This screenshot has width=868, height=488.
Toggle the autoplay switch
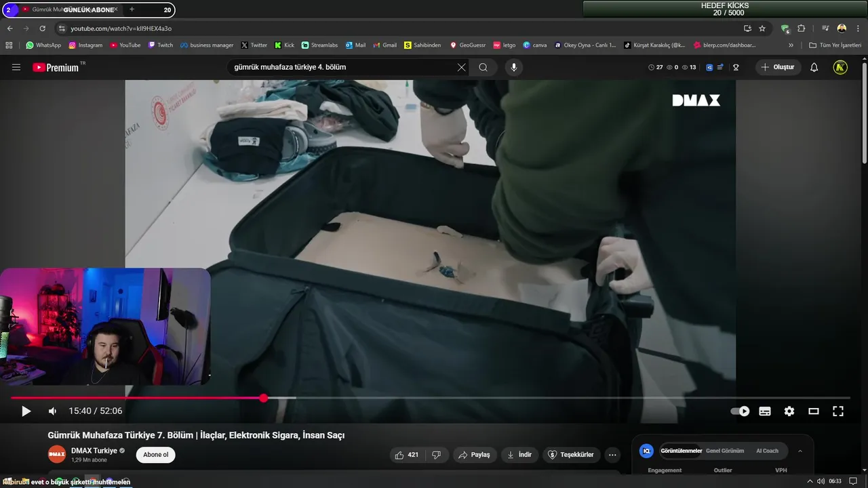click(740, 411)
